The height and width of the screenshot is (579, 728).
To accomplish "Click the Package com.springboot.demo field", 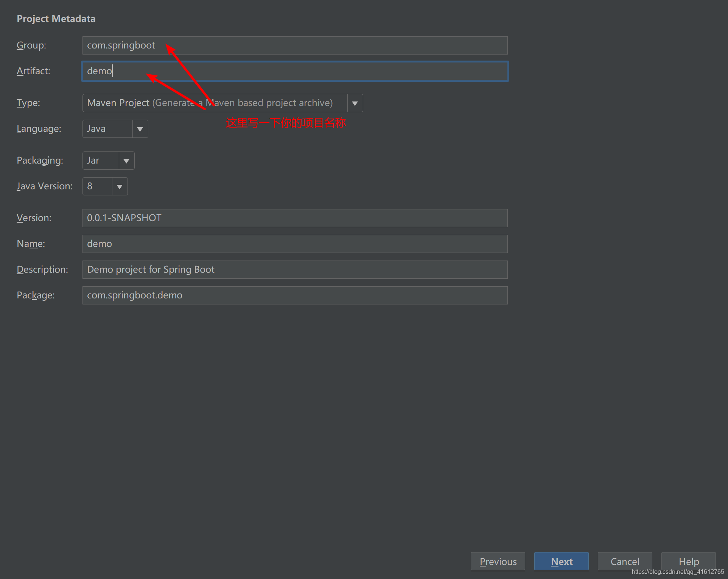I will [295, 295].
